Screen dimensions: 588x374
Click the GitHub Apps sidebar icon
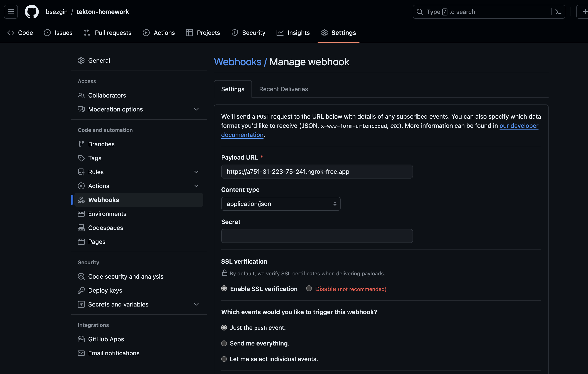(x=81, y=339)
